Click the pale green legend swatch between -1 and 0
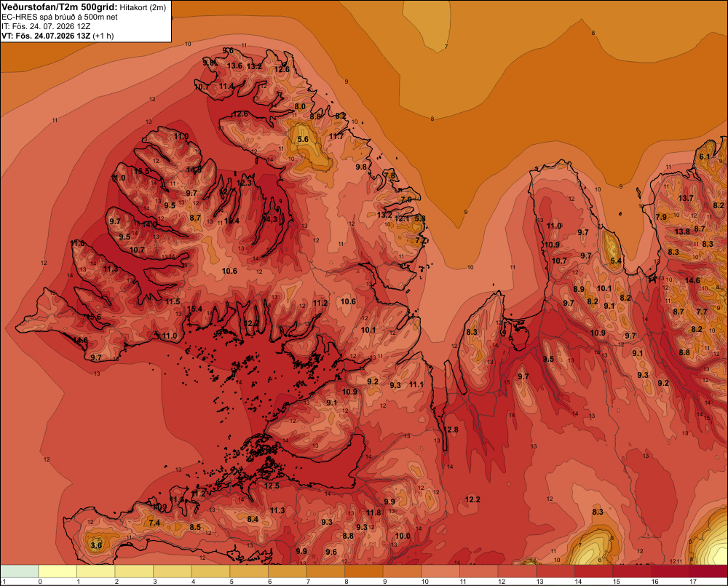Viewport: 728px width, 586px height. tap(20, 571)
